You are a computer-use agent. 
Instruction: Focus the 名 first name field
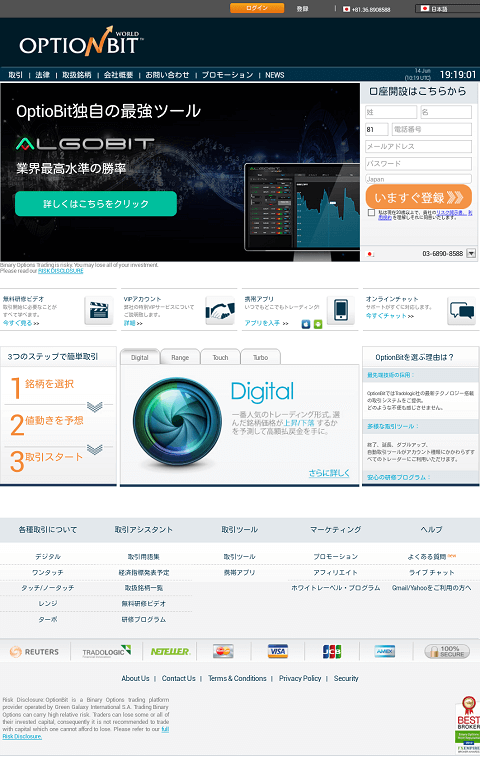446,112
